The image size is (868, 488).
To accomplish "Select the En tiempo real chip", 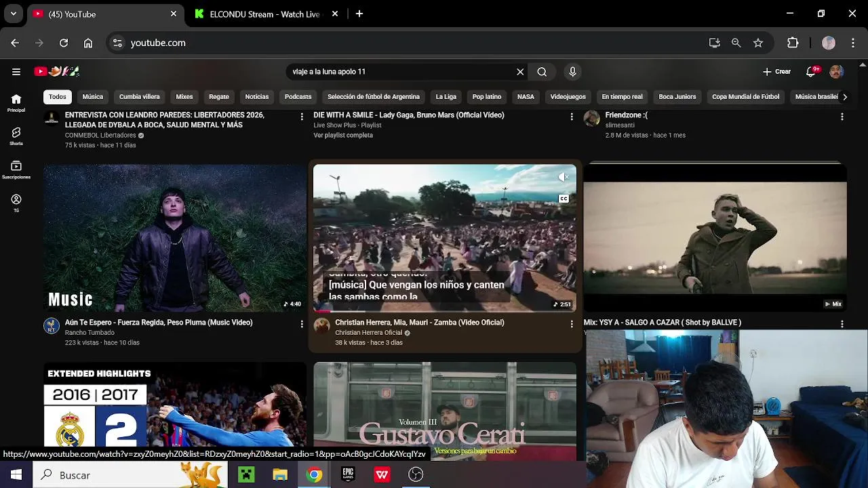I will click(x=622, y=96).
